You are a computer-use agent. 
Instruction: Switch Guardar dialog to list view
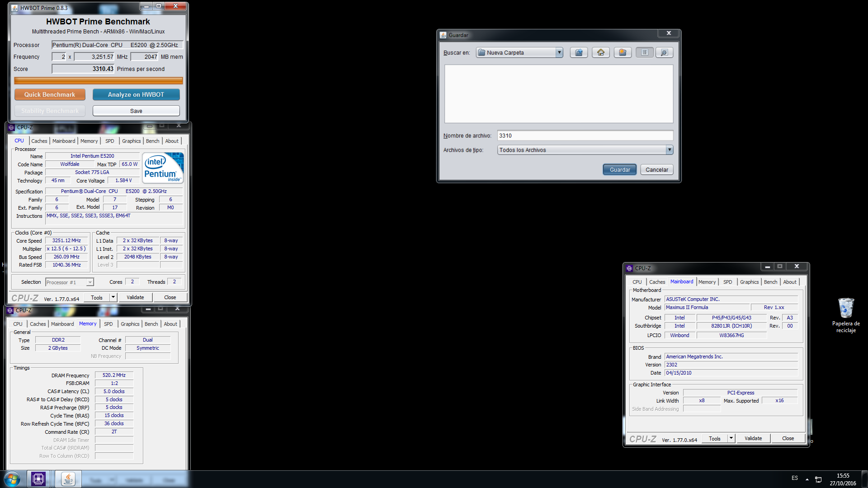645,52
